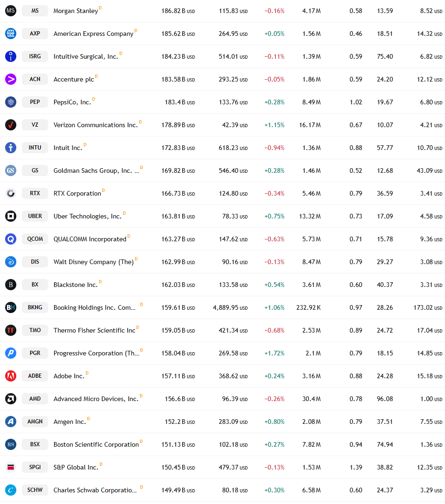Click the delayed-data D marker beside Adobe
This screenshot has width=445, height=504.
[87, 373]
